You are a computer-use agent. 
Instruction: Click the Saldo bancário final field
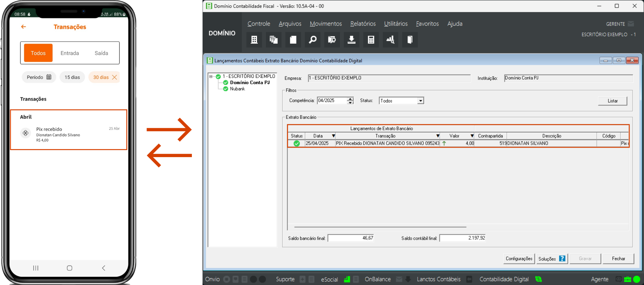351,238
